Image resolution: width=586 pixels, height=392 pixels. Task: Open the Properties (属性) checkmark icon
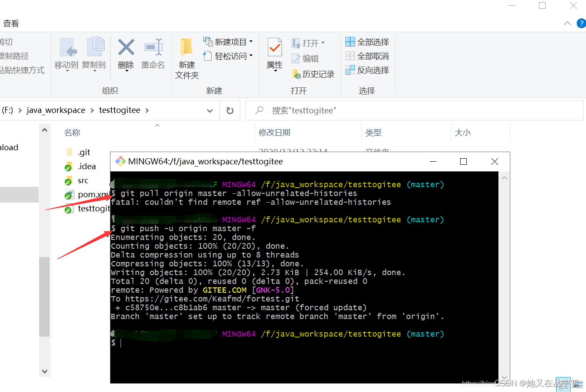[x=275, y=47]
